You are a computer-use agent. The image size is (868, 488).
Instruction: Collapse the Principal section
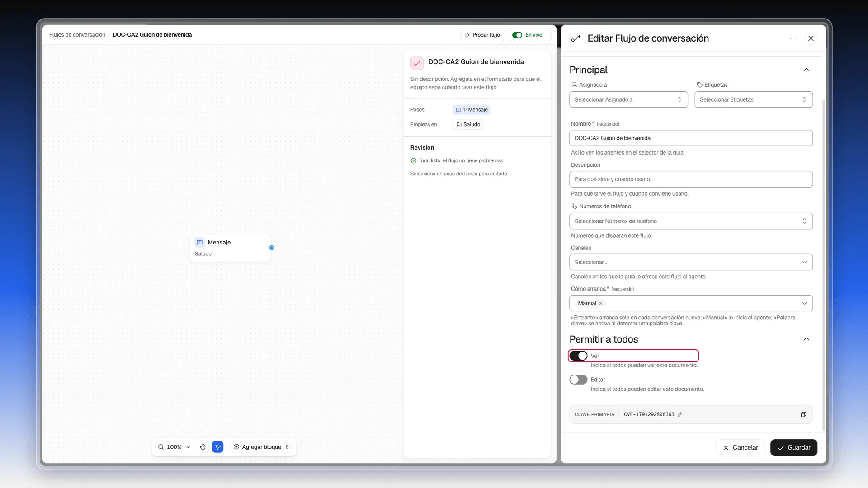806,70
